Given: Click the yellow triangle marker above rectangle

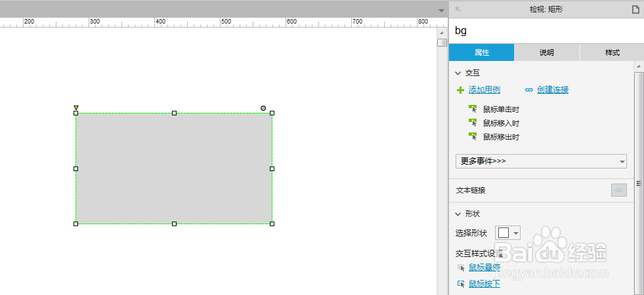Looking at the screenshot, I should point(76,108).
